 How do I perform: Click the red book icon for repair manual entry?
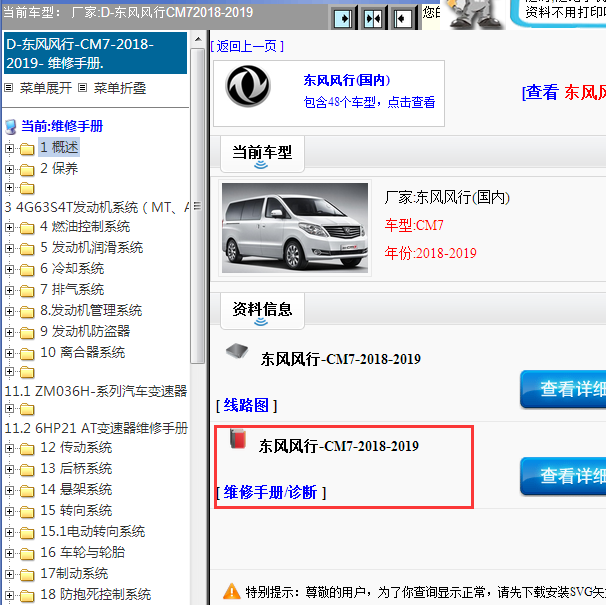238,439
